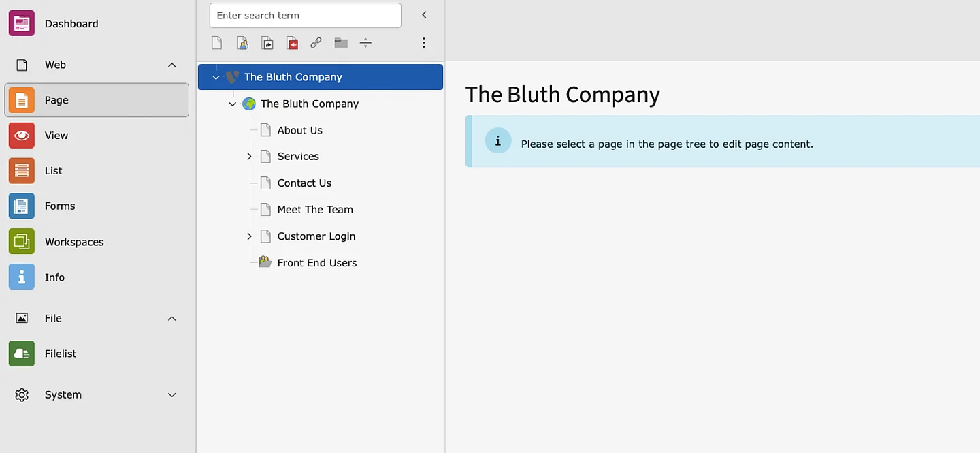The height and width of the screenshot is (453, 980).
Task: Click the page tree search field
Action: click(304, 15)
